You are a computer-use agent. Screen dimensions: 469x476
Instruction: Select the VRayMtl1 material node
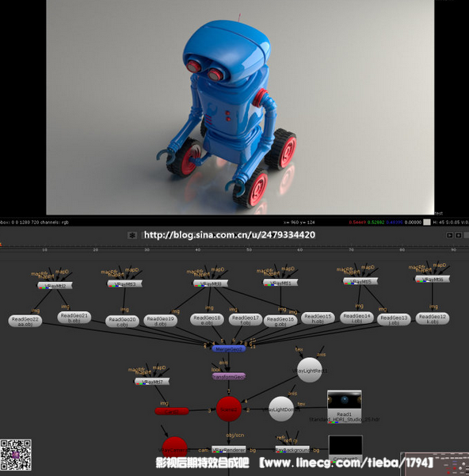(280, 283)
